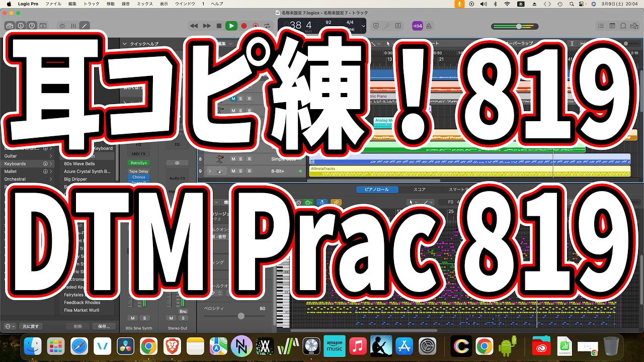Open the library action menu dropdown
Viewport: 644px width, 362px height.
(10, 326)
